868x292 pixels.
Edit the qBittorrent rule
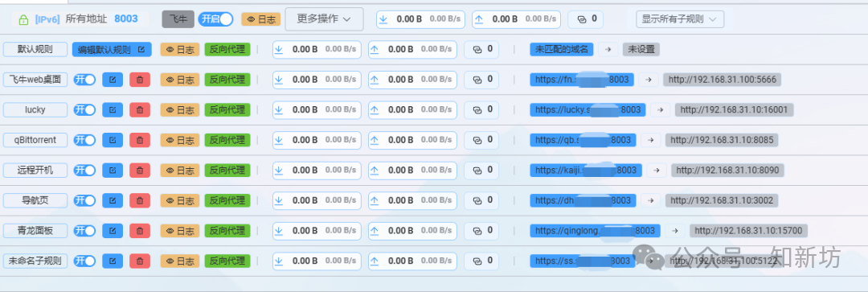click(x=113, y=140)
